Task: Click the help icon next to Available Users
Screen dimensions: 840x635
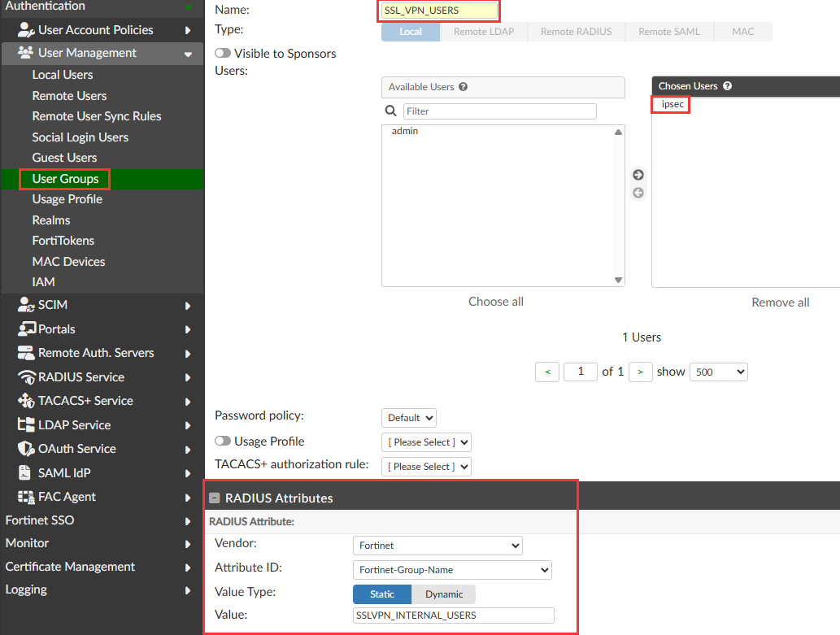Action: click(x=464, y=87)
